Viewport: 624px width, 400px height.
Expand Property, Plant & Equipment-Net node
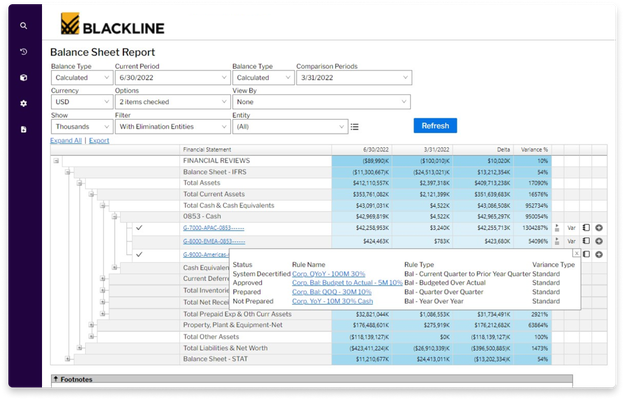[x=91, y=325]
